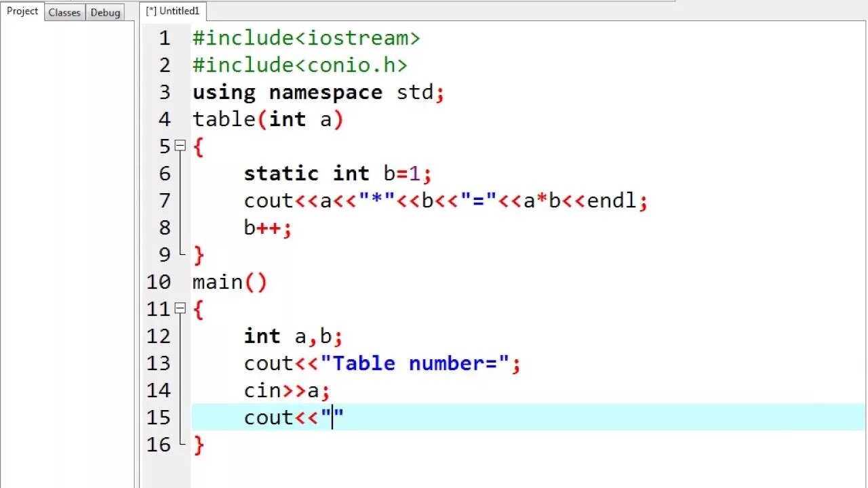Click line number 15 in the gutter

[159, 418]
